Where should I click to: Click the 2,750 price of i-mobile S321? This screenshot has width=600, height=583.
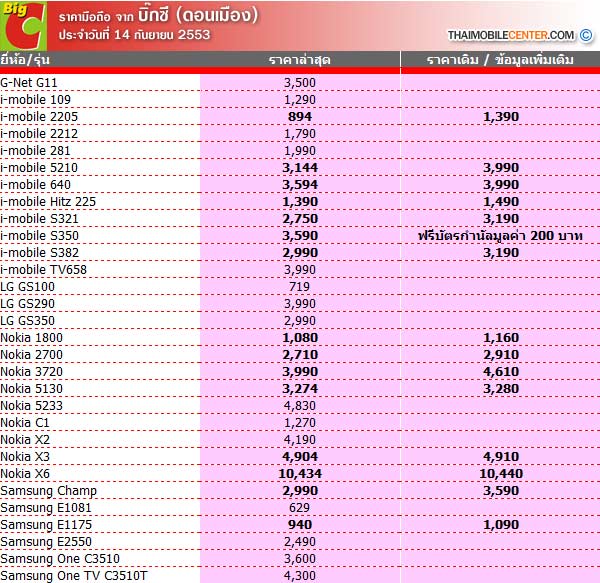[x=300, y=219]
